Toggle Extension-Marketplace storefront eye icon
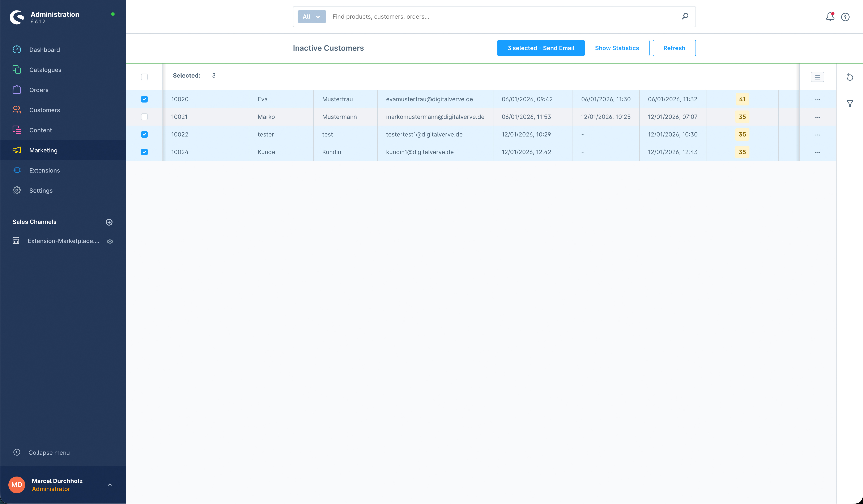The width and height of the screenshot is (863, 504). pyautogui.click(x=110, y=241)
